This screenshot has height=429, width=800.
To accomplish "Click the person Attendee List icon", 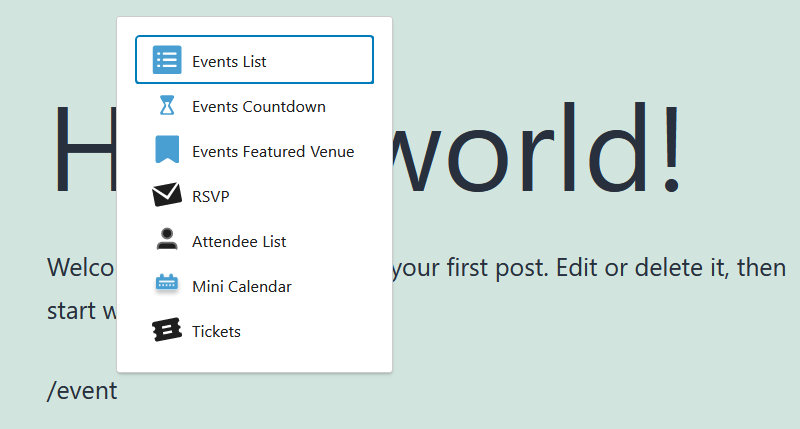I will [x=167, y=239].
